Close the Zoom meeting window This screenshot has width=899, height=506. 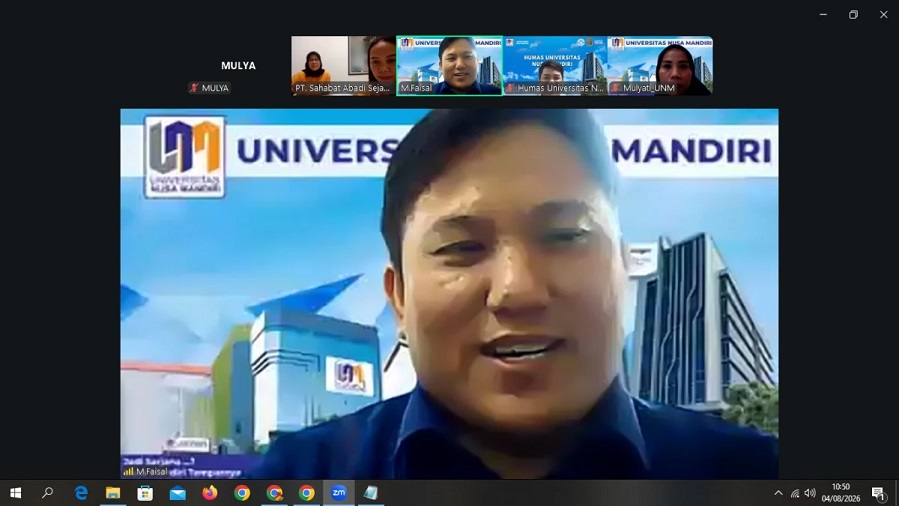click(x=884, y=14)
